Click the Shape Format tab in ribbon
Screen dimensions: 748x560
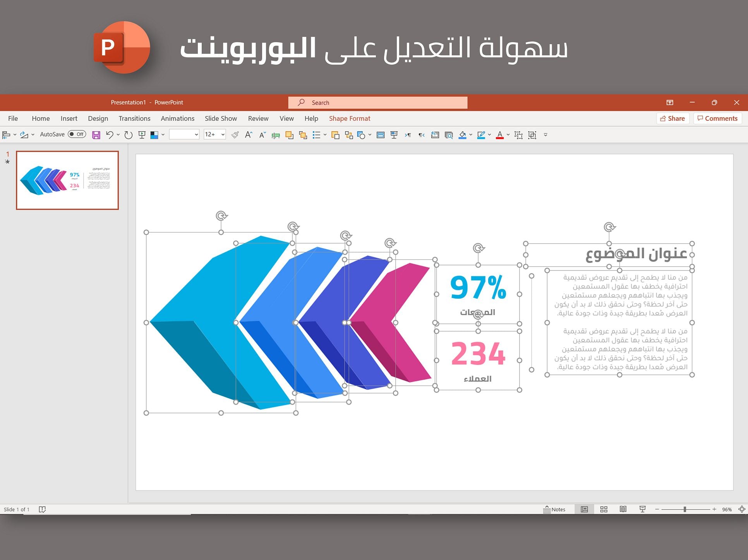tap(349, 118)
